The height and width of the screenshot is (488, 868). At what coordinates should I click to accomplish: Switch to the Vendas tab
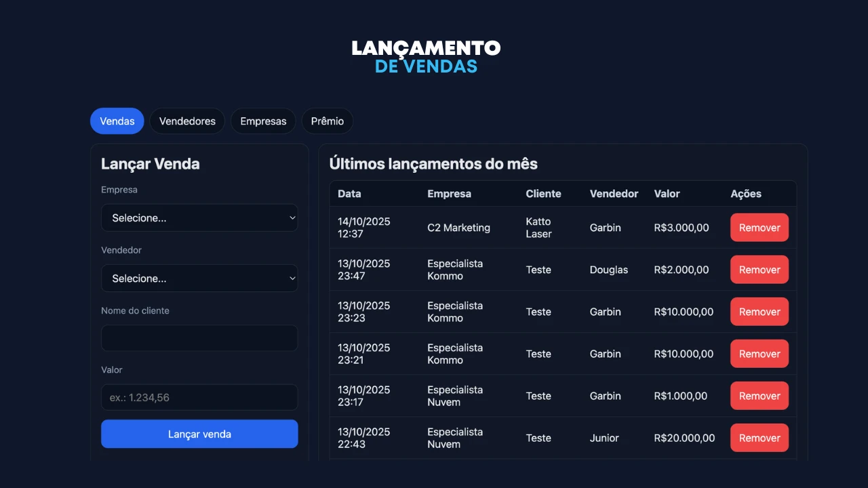(x=117, y=121)
